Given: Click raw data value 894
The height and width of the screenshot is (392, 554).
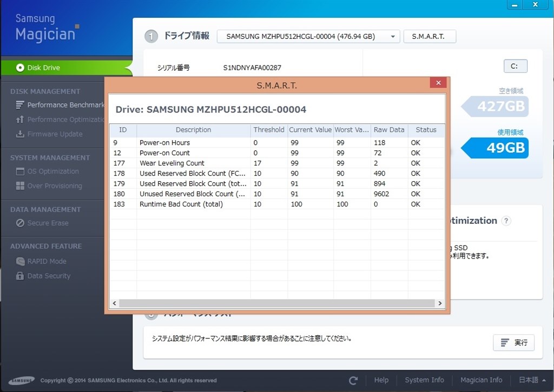Looking at the screenshot, I should [x=379, y=184].
